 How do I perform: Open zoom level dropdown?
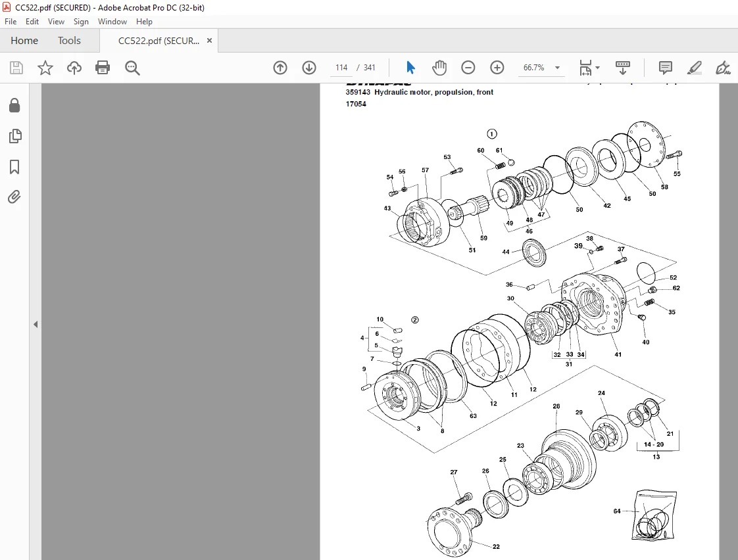coord(557,68)
